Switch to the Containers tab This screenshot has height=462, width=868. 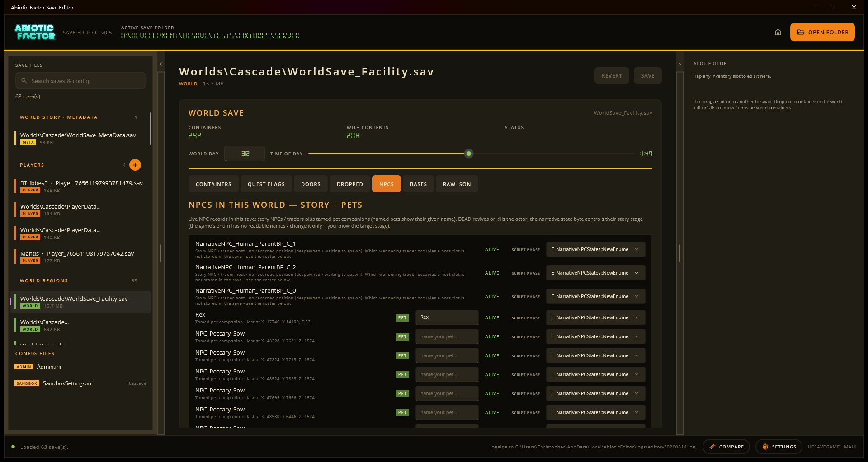click(213, 184)
